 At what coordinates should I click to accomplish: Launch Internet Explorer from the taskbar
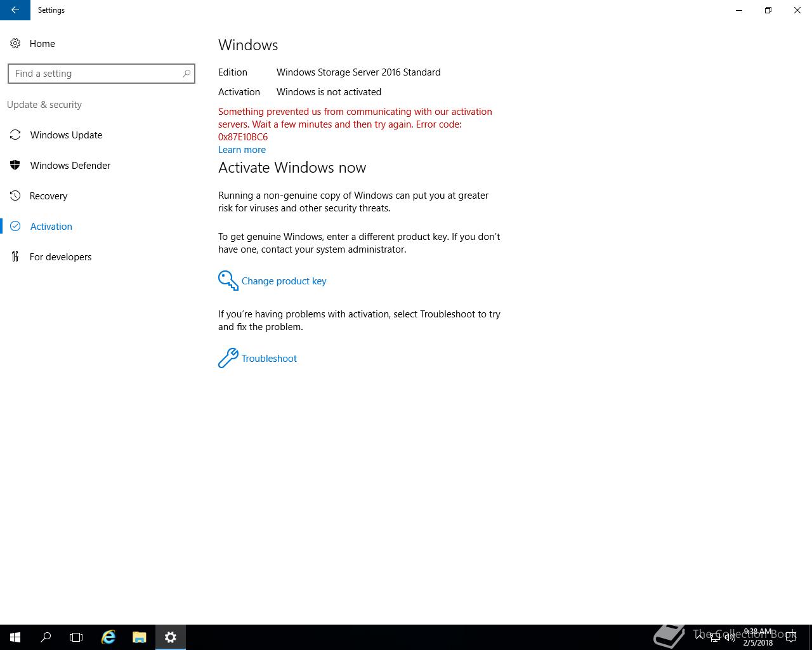pyautogui.click(x=108, y=637)
